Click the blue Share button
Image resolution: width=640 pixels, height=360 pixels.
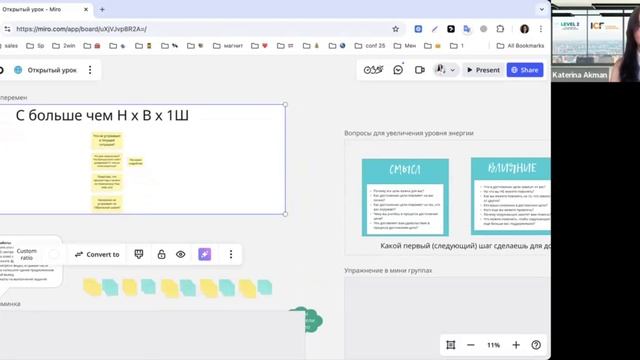(x=525, y=70)
